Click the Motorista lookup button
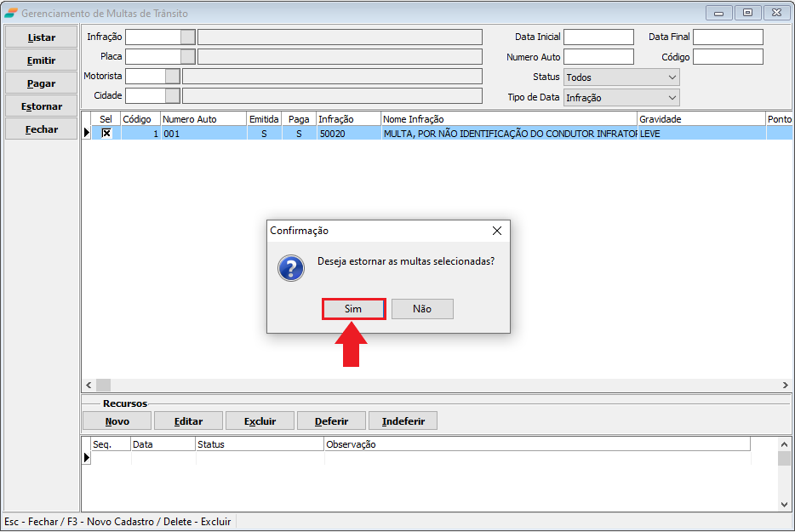 point(173,76)
